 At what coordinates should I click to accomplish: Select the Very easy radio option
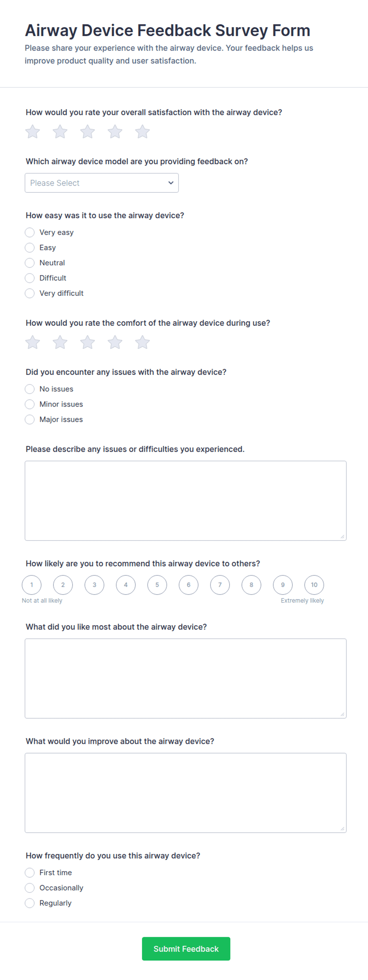(30, 232)
